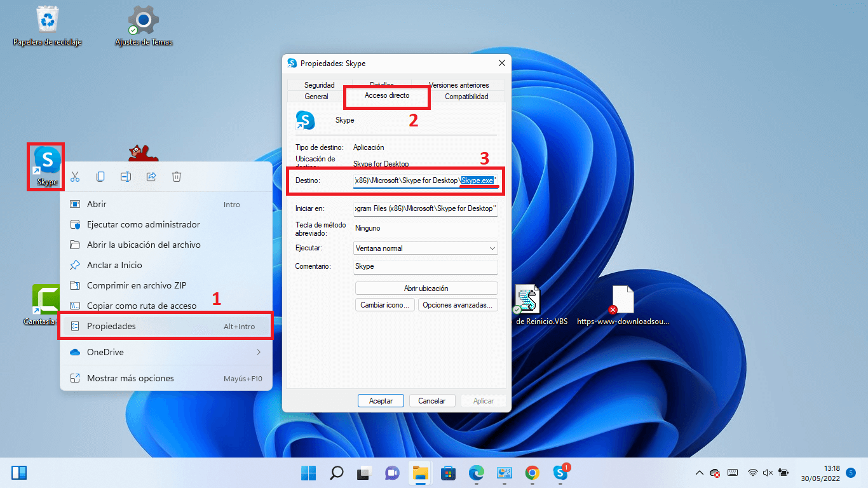This screenshot has width=868, height=488.
Task: Click the Cambiar icono button
Action: (x=385, y=305)
